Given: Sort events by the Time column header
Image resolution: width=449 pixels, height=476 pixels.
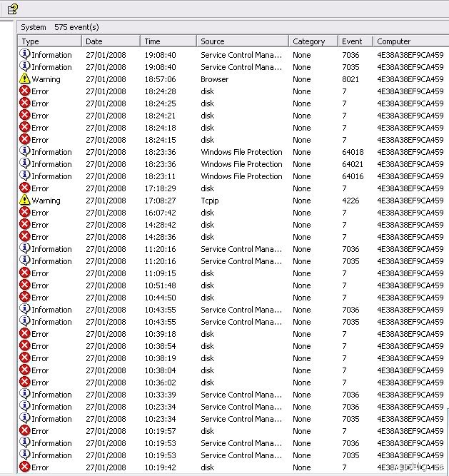Looking at the screenshot, I should [168, 41].
